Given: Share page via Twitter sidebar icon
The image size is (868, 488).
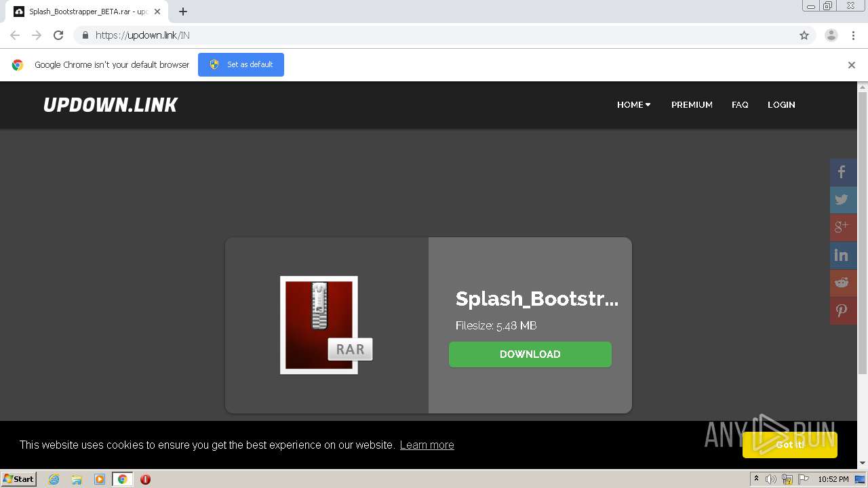Looking at the screenshot, I should (x=843, y=200).
